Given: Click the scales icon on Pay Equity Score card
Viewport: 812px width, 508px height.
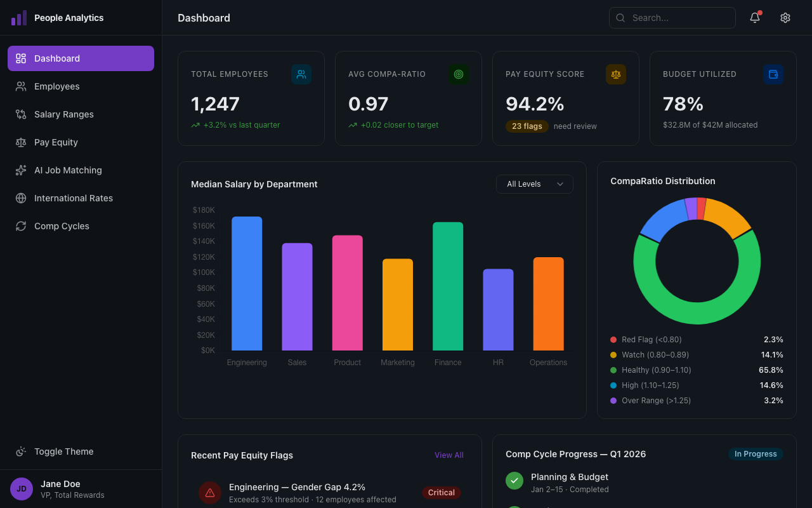Looking at the screenshot, I should click(x=616, y=74).
